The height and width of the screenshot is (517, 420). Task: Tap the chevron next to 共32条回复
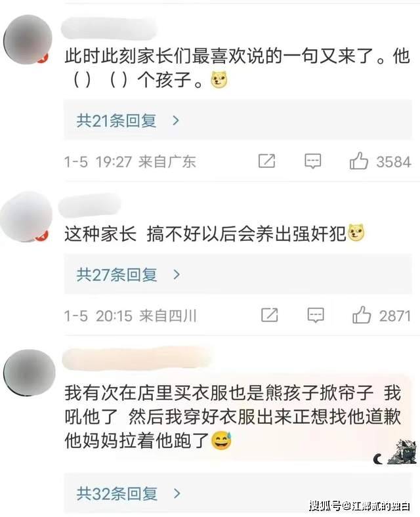[177, 493]
